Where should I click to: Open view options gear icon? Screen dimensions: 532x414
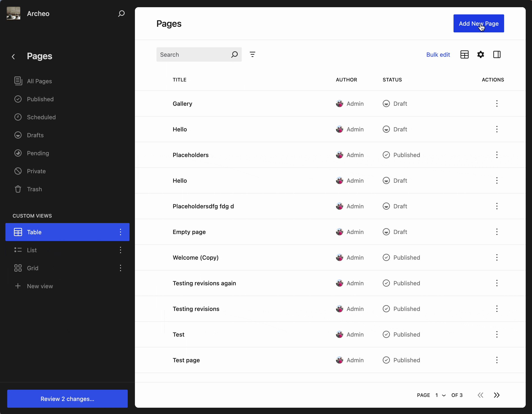(480, 54)
